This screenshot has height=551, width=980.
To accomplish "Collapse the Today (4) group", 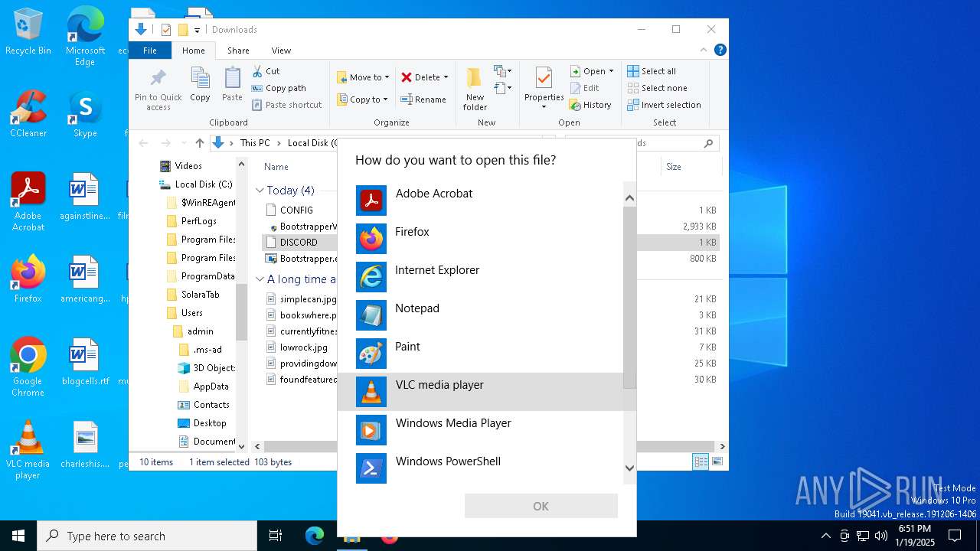I will (260, 190).
